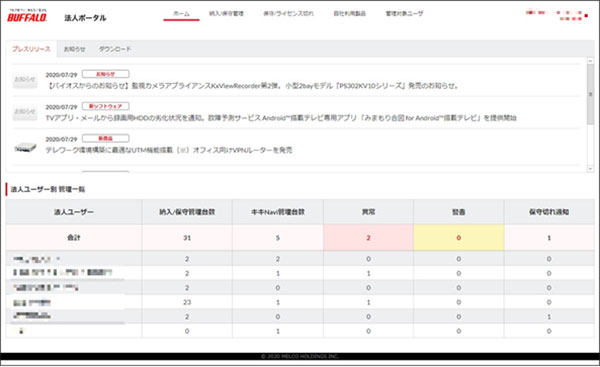Screen dimensions: 600x367
Task: Click the router product thumbnail
Action: tap(25, 147)
